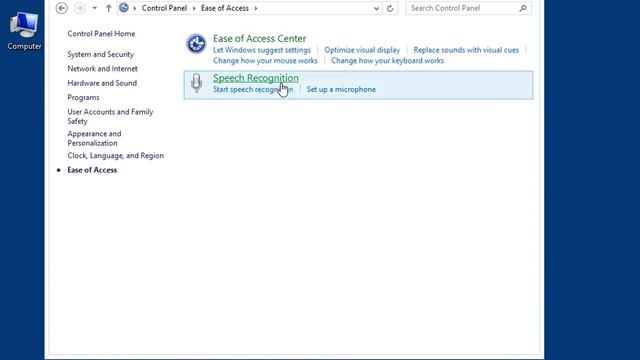The height and width of the screenshot is (360, 640).
Task: Go up one level with Up arrow
Action: tap(108, 8)
